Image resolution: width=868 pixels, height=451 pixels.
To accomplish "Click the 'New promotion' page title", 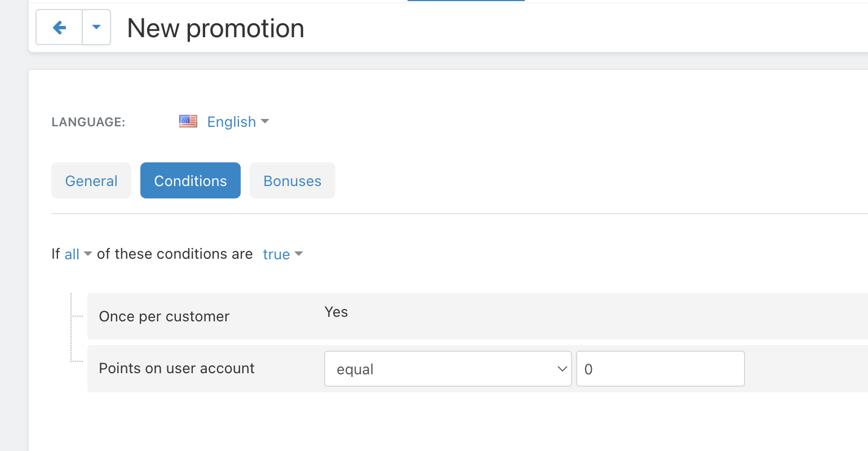I will pyautogui.click(x=215, y=28).
